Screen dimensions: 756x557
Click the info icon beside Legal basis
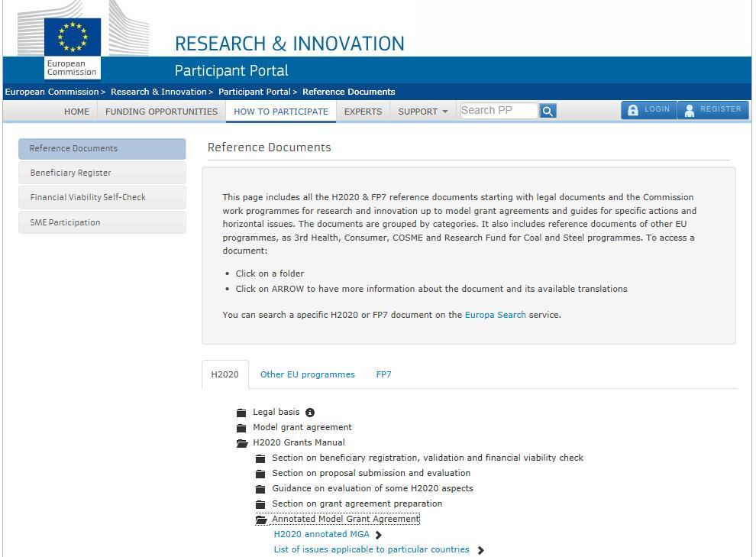(x=310, y=413)
